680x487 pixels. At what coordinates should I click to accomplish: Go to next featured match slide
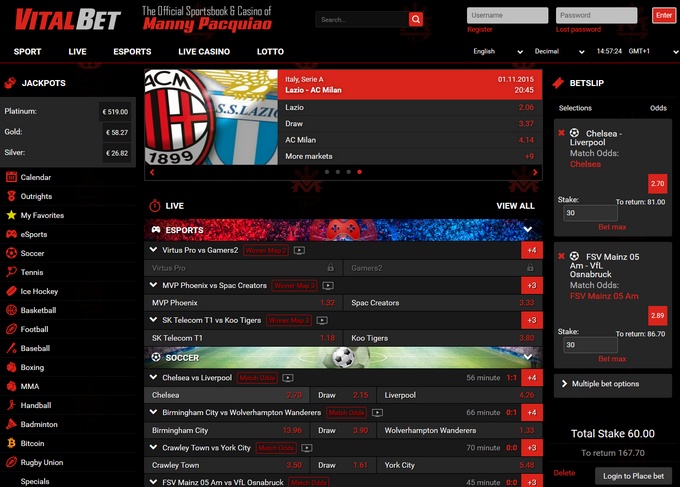coord(535,172)
